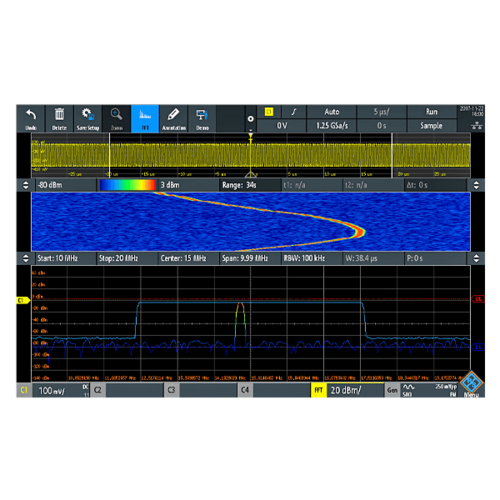Click the trigger time reference triangle marker
Viewport: 500px width, 500px height.
[x=251, y=175]
